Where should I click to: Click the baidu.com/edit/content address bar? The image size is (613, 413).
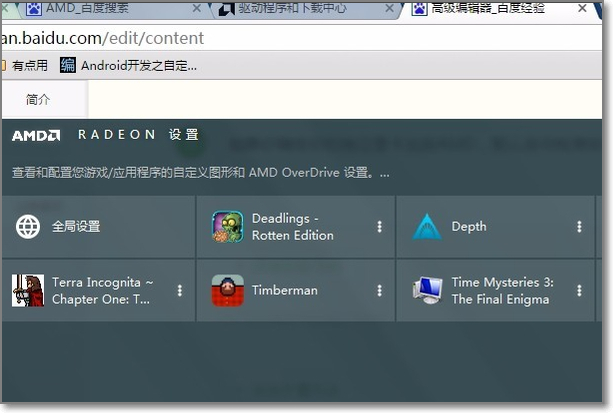point(301,38)
